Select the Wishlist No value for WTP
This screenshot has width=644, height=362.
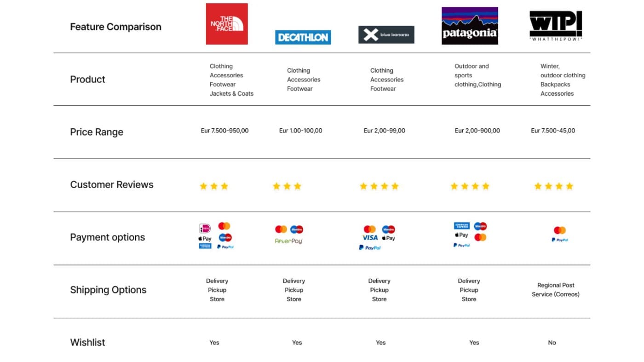(552, 343)
